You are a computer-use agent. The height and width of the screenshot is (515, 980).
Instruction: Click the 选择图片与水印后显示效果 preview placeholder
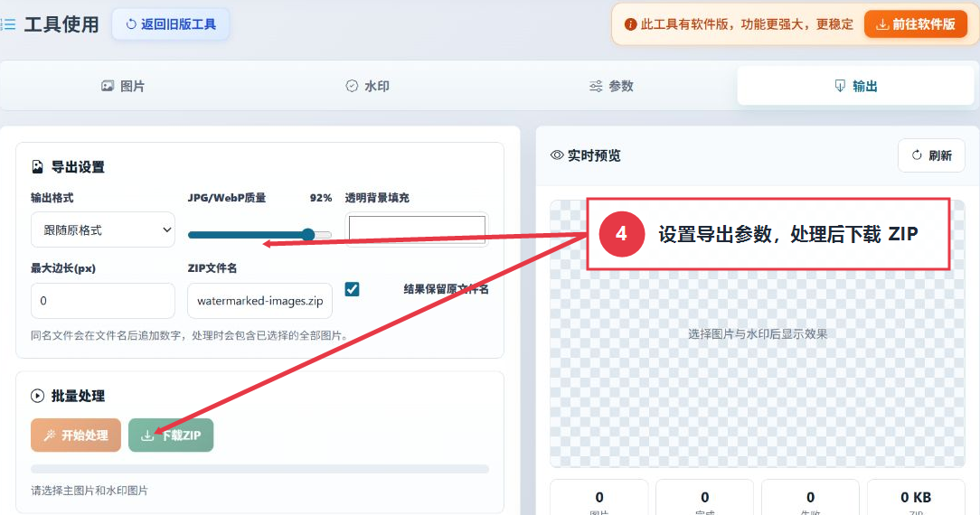pos(758,334)
